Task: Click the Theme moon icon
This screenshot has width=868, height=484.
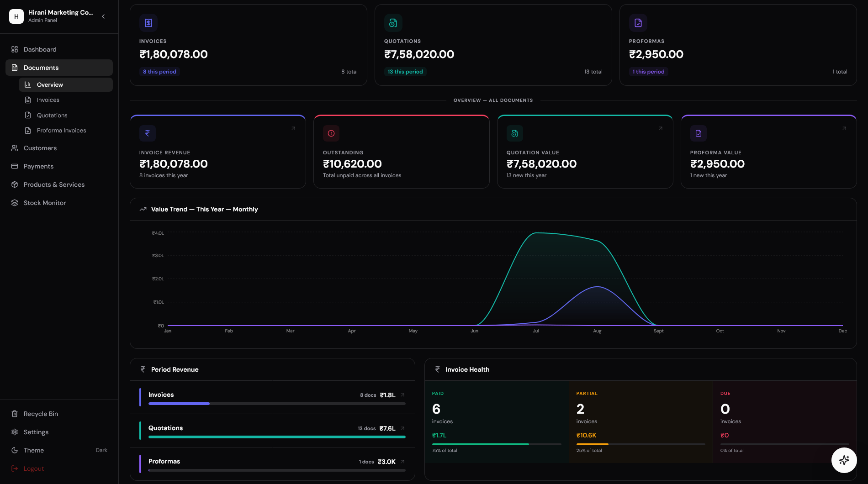Action: pos(15,450)
